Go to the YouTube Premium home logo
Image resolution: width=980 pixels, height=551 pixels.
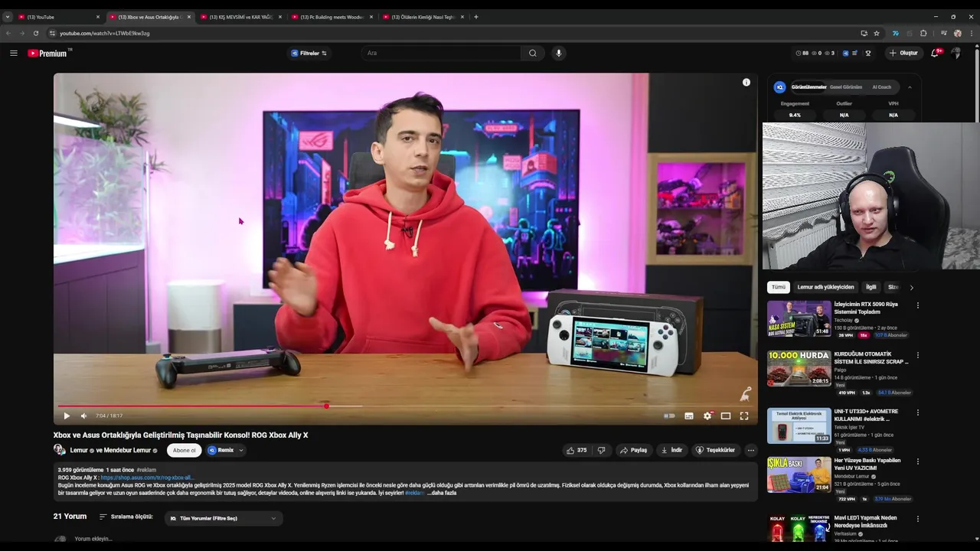pos(48,53)
